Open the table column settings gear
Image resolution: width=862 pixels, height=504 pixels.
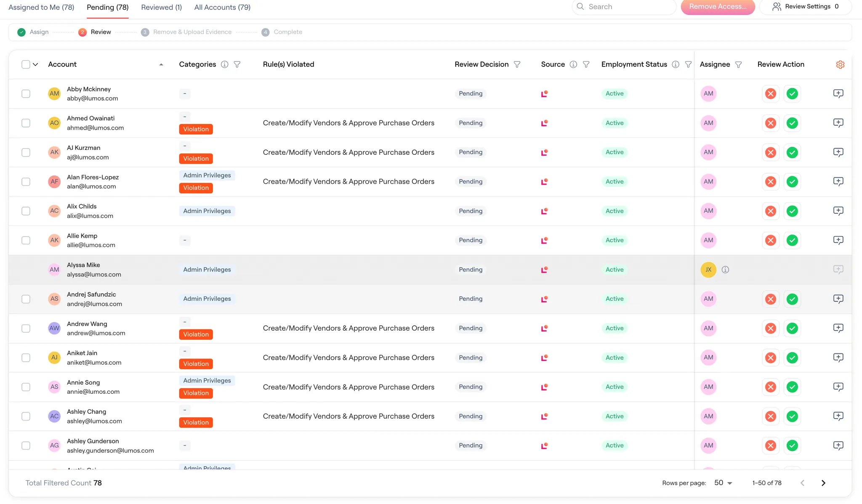840,64
